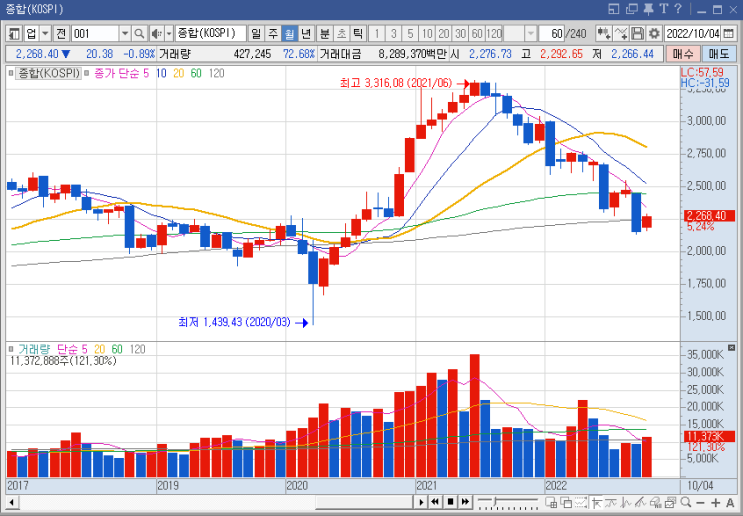Click the crosshair cursor tool icon at bottom
The image size is (743, 516).
[597, 502]
